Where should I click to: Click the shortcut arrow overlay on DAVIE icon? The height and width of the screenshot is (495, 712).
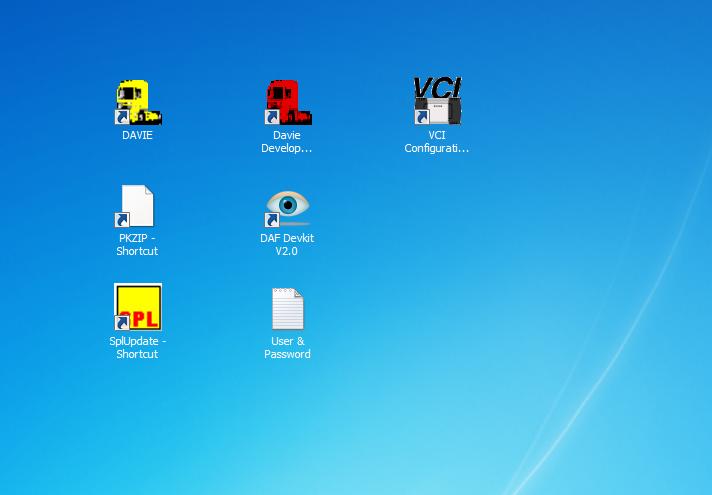coord(121,118)
